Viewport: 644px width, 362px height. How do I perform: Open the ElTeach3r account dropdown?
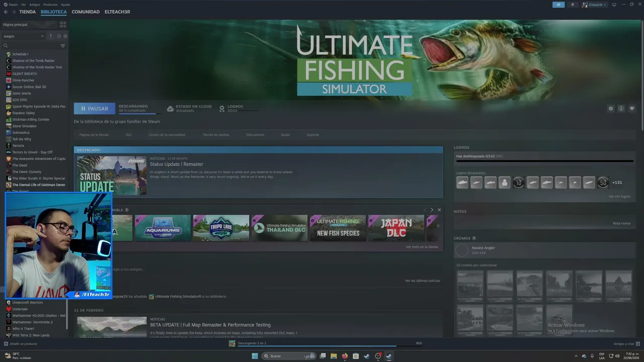[x=594, y=5]
